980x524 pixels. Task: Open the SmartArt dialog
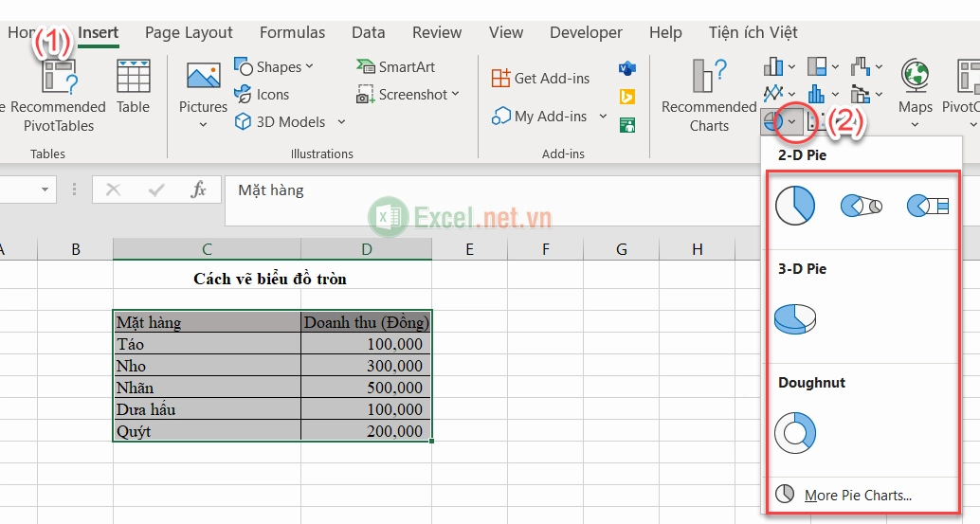tap(395, 67)
